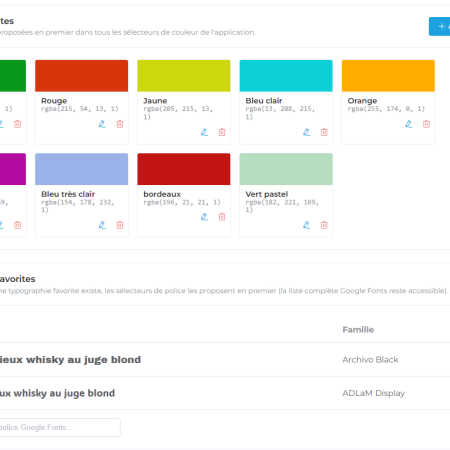The image size is (450, 450).
Task: Delete the Jaune color
Action: (222, 132)
